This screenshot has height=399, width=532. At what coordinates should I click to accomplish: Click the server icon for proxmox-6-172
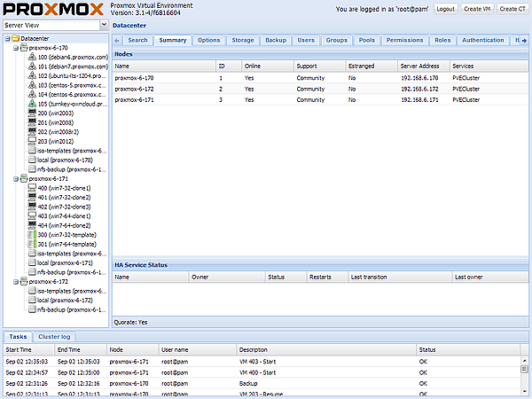pos(24,282)
